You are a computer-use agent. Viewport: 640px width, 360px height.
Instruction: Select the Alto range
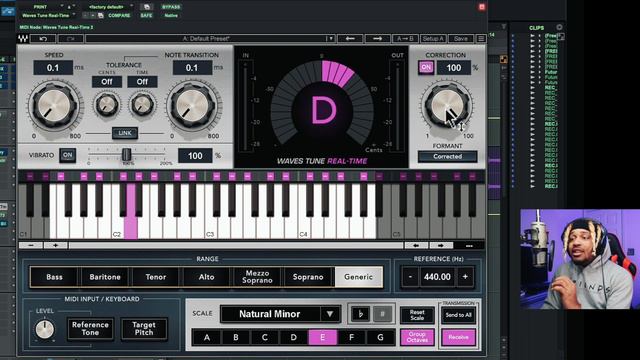click(206, 277)
